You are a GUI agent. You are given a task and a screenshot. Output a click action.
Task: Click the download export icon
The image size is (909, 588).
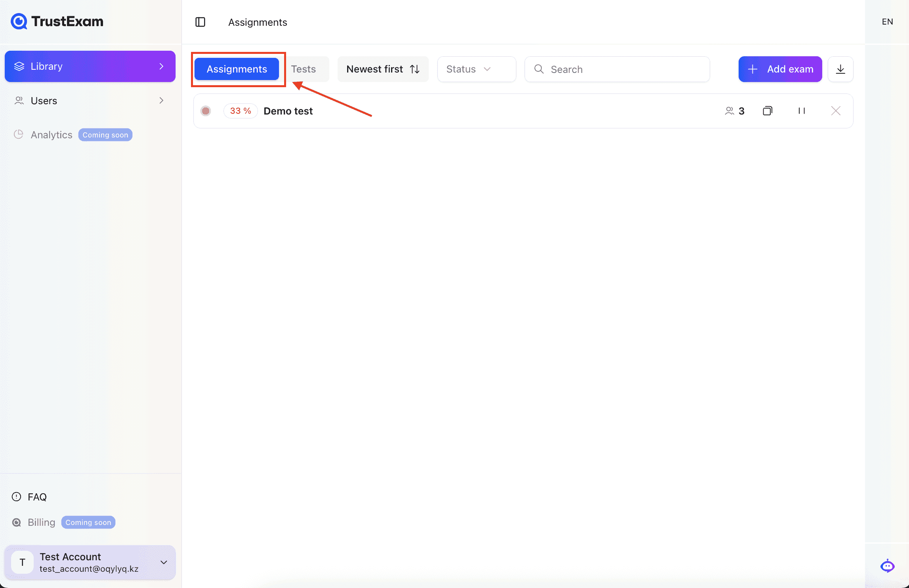click(x=840, y=69)
